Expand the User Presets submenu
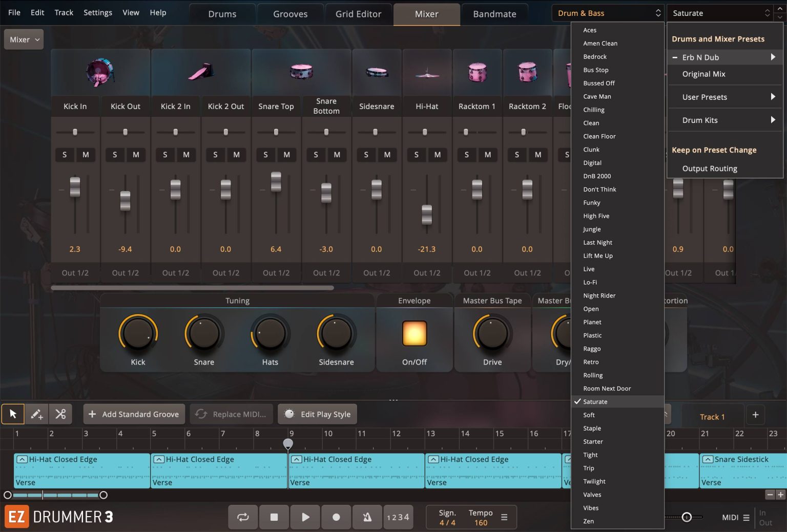Viewport: 787px width, 532px height. 725,97
